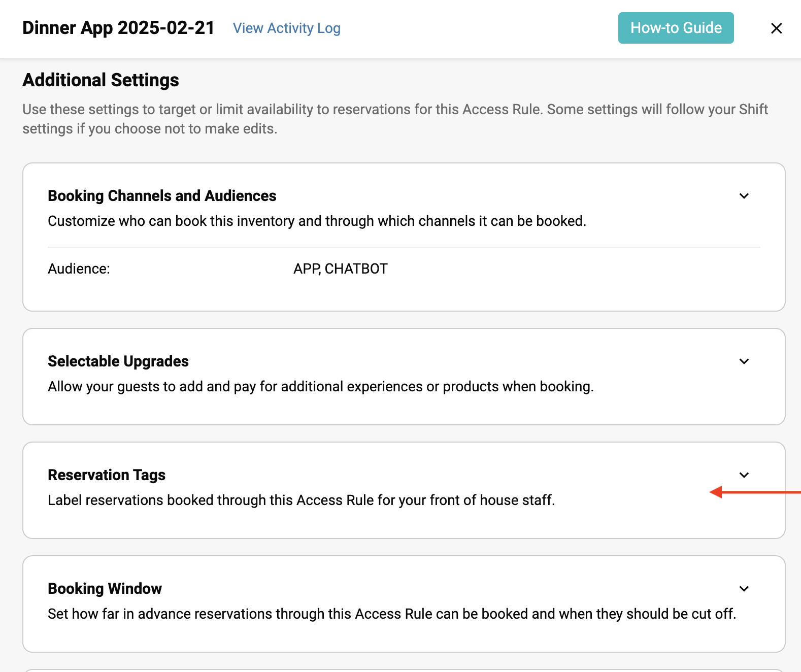Click the Audience label
The image size is (801, 672).
[x=79, y=269]
